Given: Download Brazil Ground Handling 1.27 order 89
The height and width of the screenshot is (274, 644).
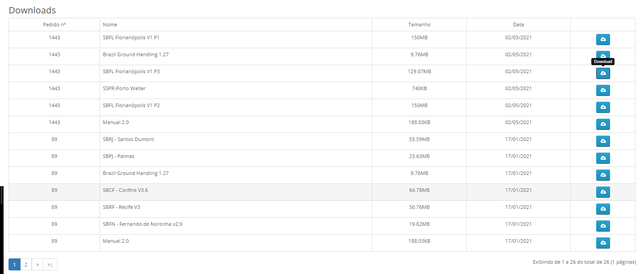Looking at the screenshot, I should tap(603, 175).
